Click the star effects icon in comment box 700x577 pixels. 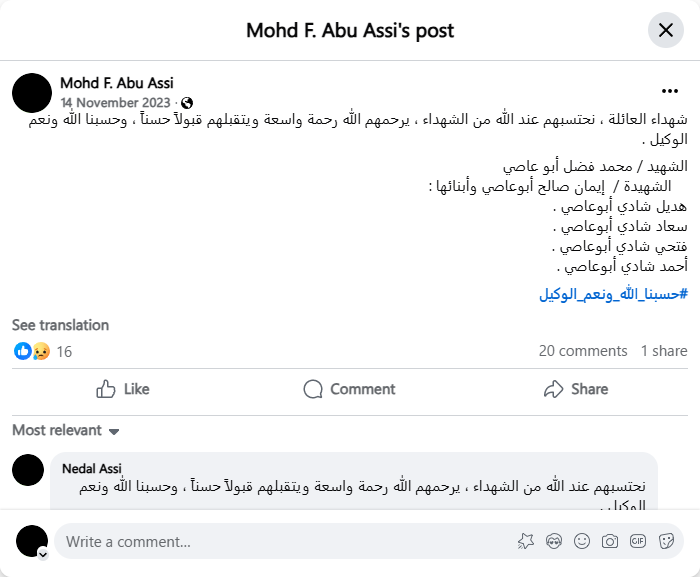pyautogui.click(x=526, y=541)
